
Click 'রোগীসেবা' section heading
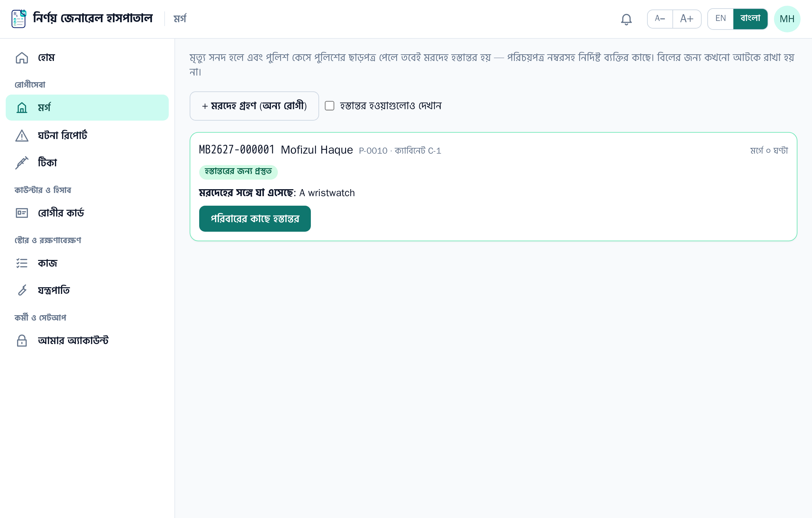(30, 85)
